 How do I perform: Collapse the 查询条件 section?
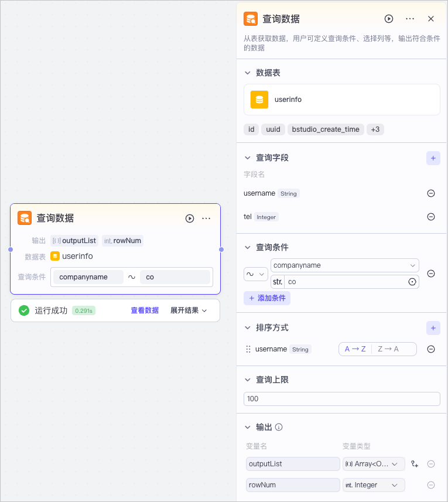[x=247, y=247]
